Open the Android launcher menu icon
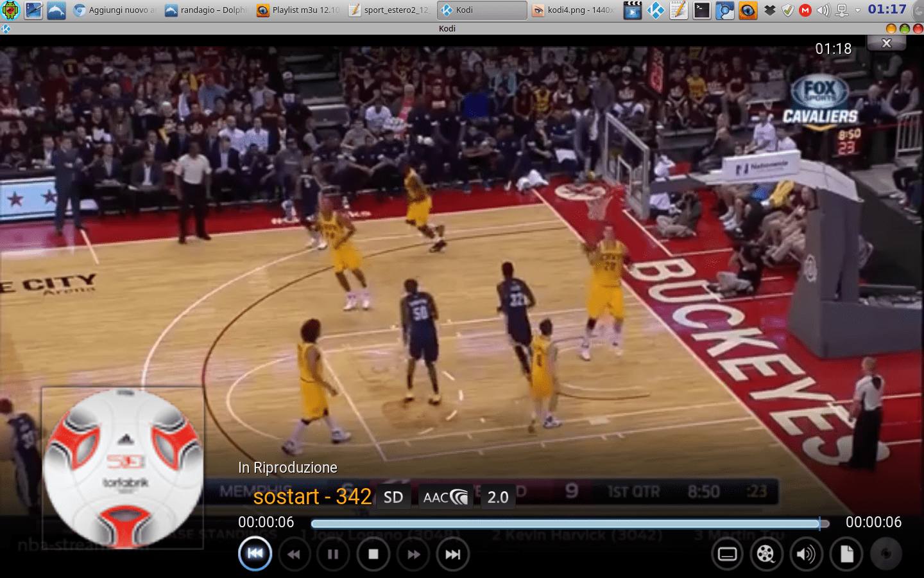Screen dimensions: 924x578 10,10
